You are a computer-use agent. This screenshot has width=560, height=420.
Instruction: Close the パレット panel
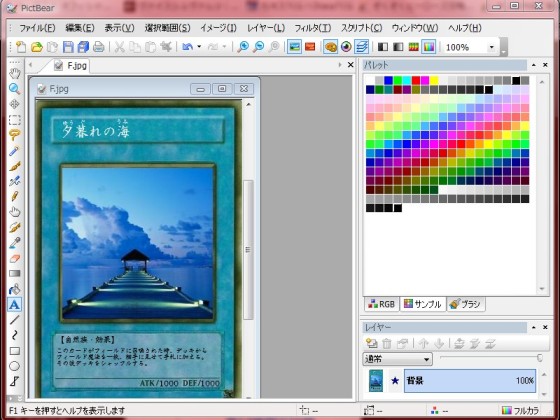point(545,65)
